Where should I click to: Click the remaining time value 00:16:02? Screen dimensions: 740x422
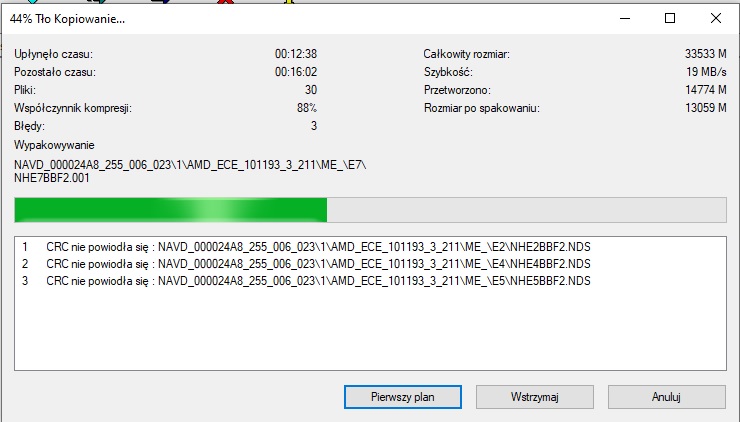tap(296, 72)
